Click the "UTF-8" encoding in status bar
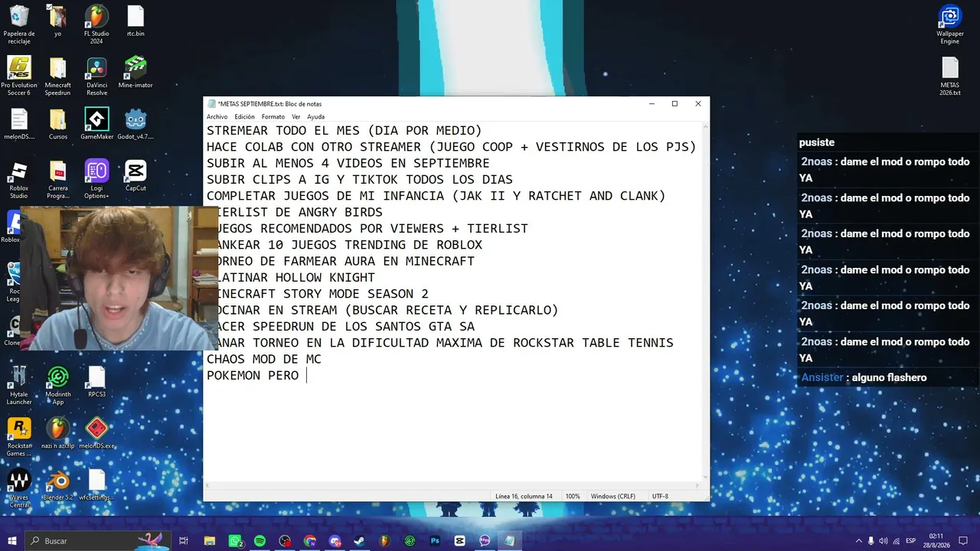Screen dimensions: 980x551 tap(660, 497)
